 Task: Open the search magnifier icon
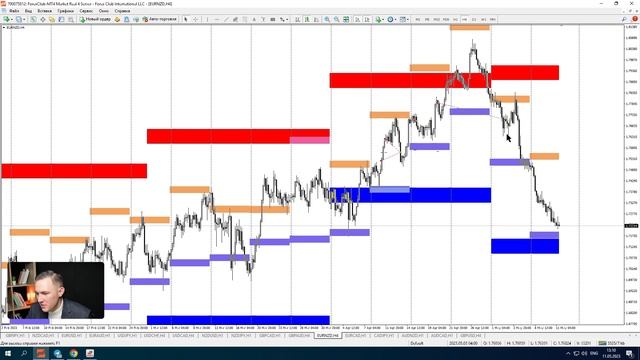[x=624, y=19]
